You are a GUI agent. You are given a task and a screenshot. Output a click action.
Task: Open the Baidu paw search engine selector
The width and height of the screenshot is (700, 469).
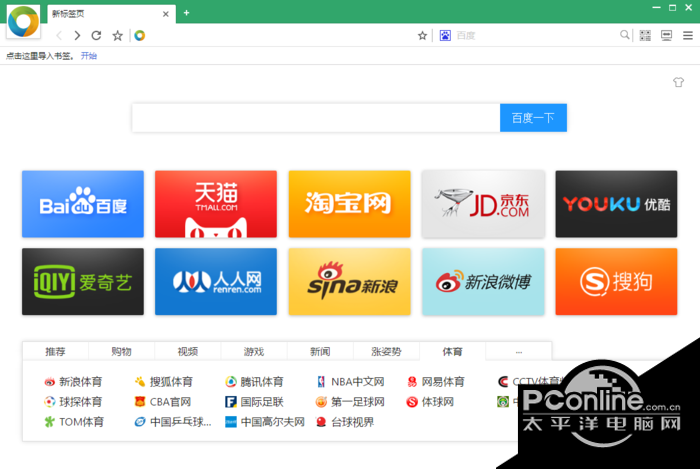click(x=445, y=36)
